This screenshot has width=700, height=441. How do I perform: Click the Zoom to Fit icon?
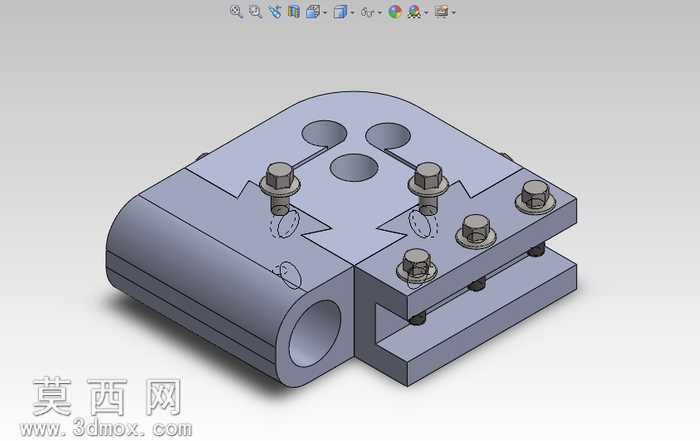coord(236,12)
